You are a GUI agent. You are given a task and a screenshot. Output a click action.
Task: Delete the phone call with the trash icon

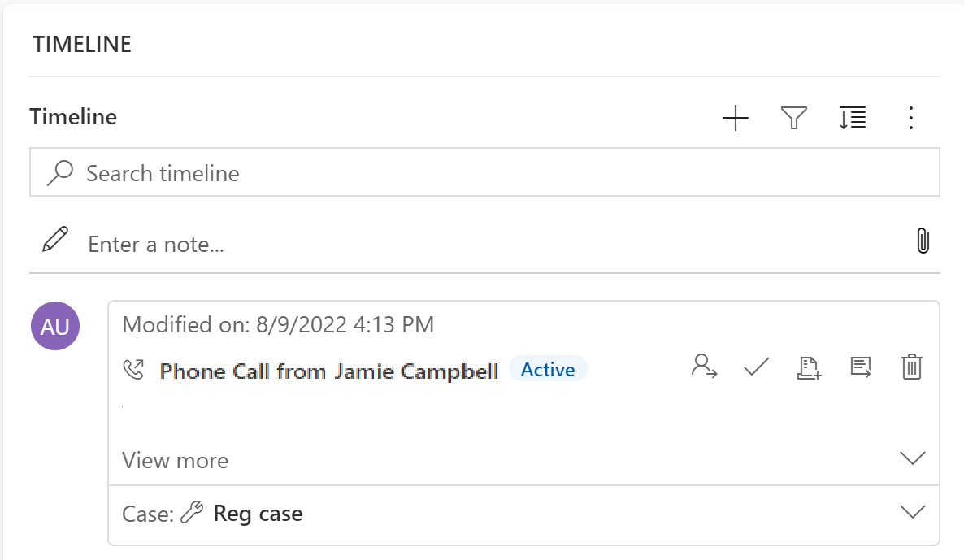(x=911, y=367)
